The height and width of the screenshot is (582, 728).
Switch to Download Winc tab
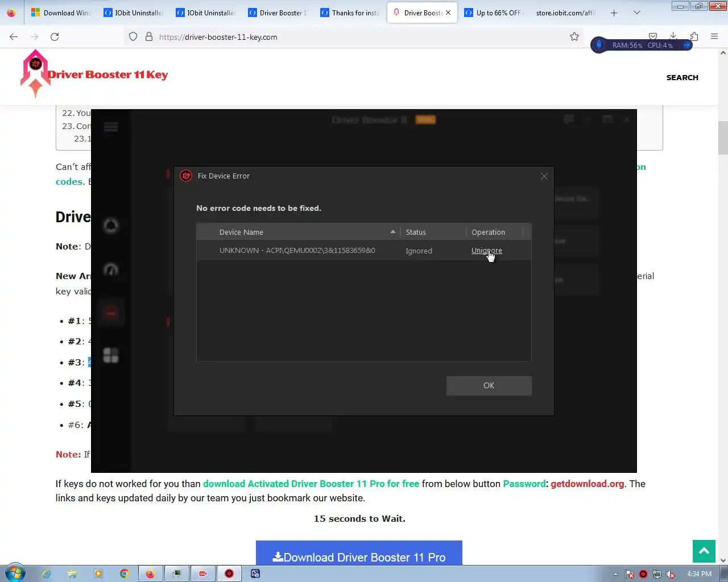tap(60, 13)
